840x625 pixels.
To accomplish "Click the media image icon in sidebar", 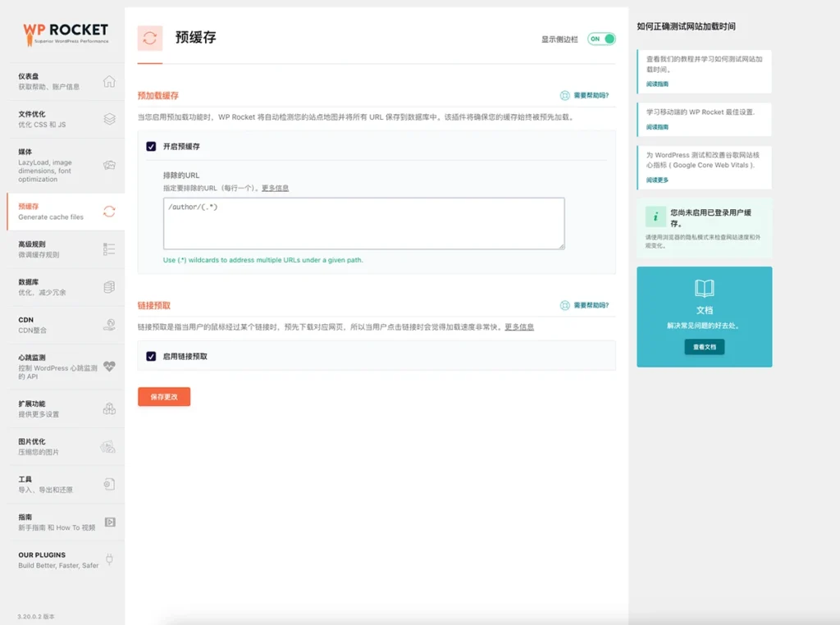I will coord(109,165).
